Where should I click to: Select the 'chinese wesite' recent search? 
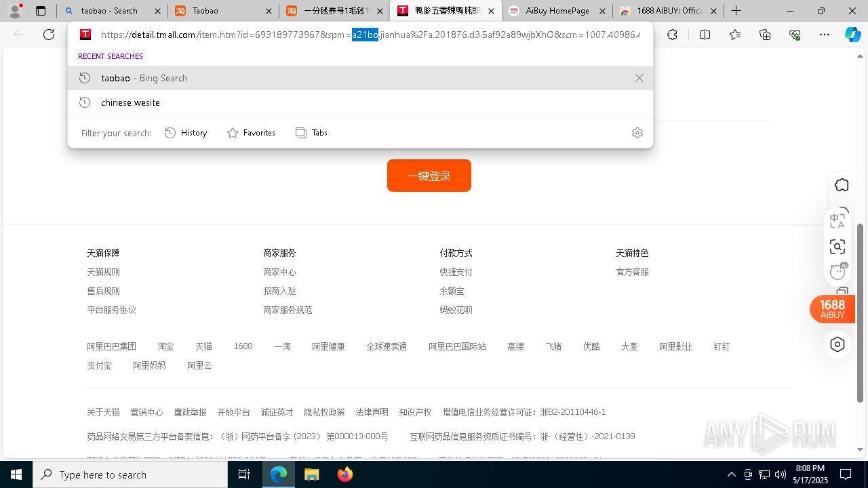pyautogui.click(x=360, y=102)
